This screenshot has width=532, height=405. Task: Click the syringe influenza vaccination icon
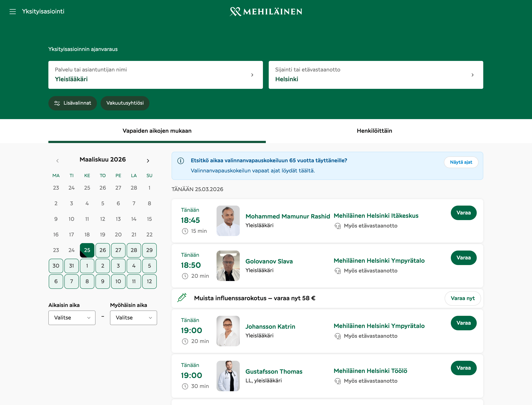coord(182,298)
